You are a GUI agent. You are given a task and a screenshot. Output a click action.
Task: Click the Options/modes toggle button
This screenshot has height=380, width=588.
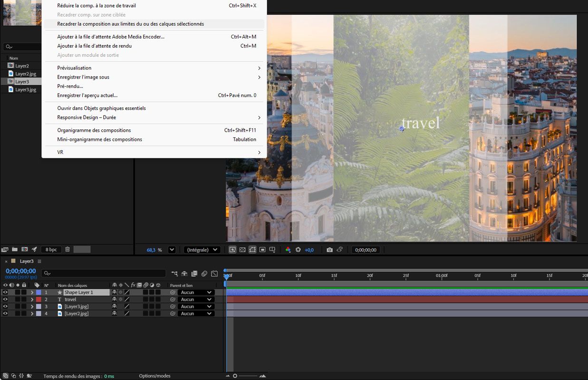(154, 376)
